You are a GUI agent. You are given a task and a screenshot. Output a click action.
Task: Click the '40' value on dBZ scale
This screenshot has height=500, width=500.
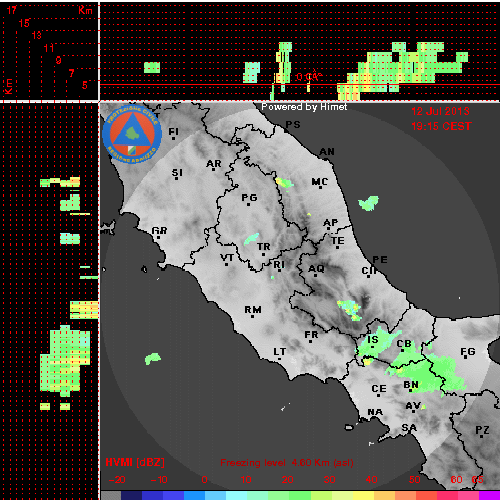(x=371, y=480)
